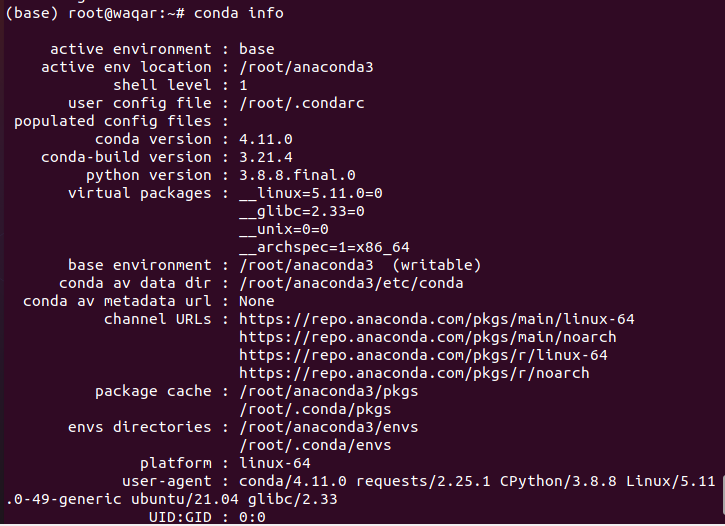The image size is (725, 526).
Task: Click the conda-build version 3.21.4
Action: 266,157
